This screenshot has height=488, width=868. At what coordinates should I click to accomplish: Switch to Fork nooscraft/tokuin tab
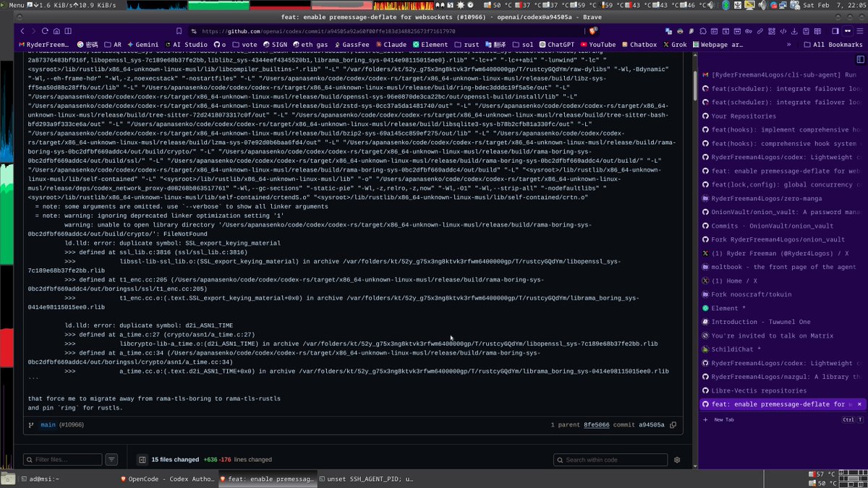[x=782, y=294]
